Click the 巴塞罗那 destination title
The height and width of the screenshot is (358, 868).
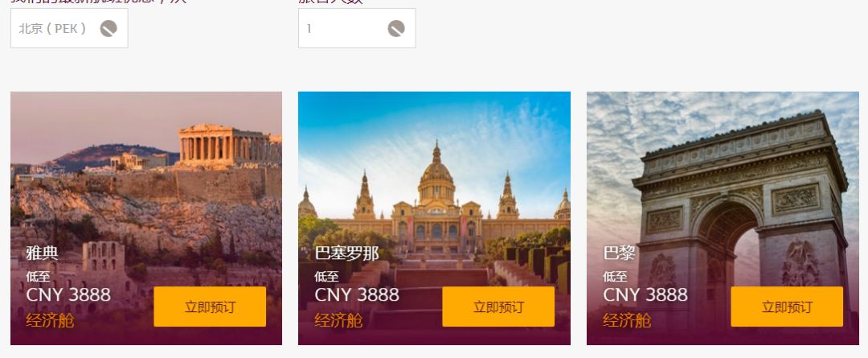click(346, 253)
